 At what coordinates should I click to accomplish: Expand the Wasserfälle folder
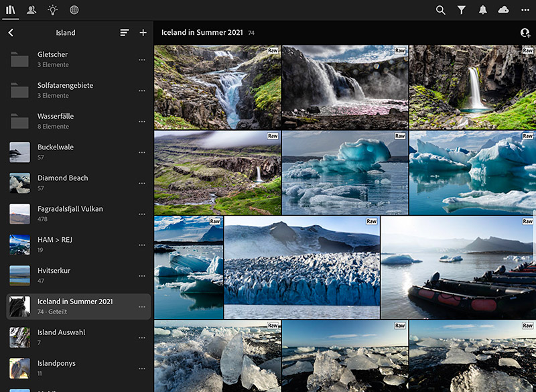(x=56, y=121)
